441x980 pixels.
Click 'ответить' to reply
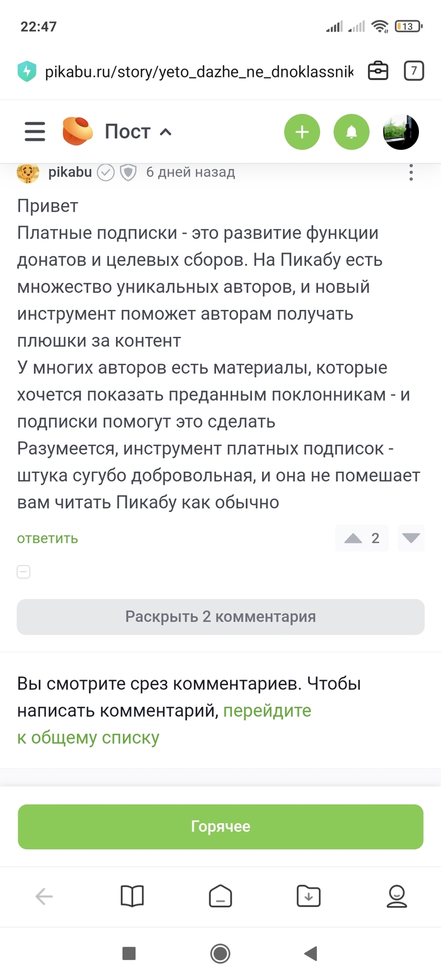(x=48, y=538)
